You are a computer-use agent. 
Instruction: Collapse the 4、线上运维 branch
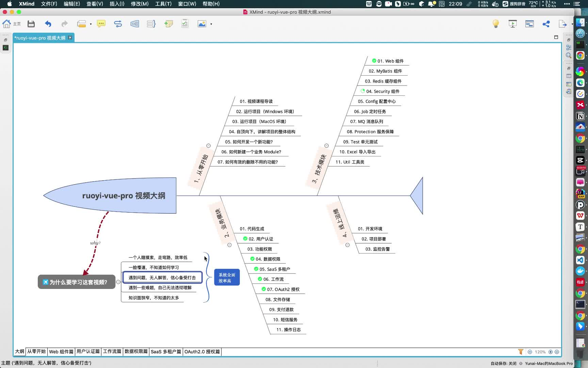(347, 245)
